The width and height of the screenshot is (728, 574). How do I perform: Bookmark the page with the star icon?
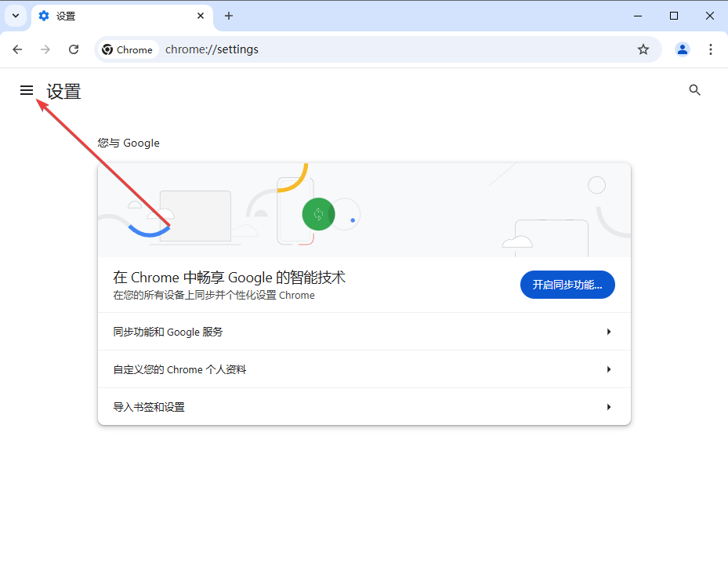[x=643, y=49]
